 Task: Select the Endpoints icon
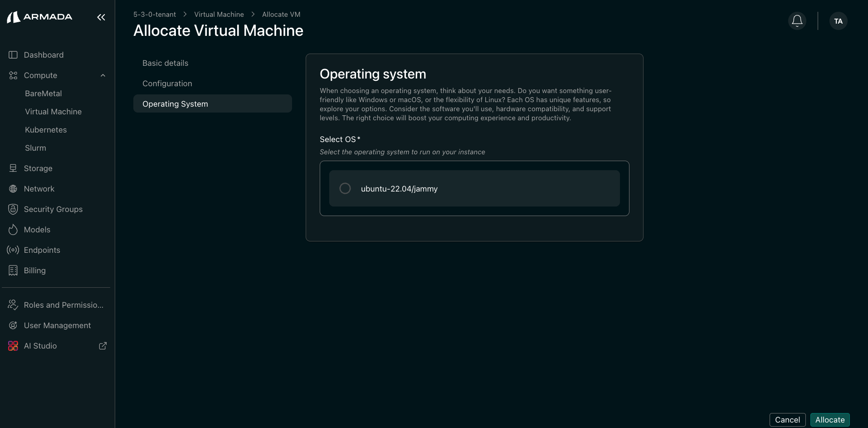click(13, 250)
